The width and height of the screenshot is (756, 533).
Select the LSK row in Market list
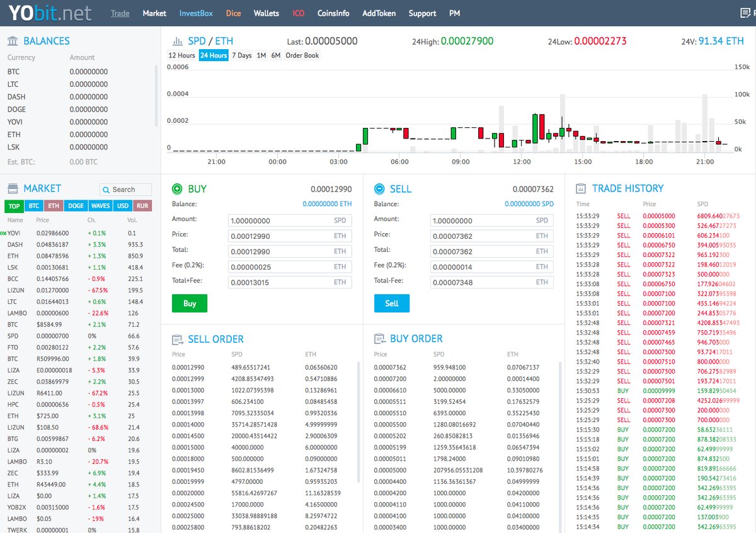79,267
